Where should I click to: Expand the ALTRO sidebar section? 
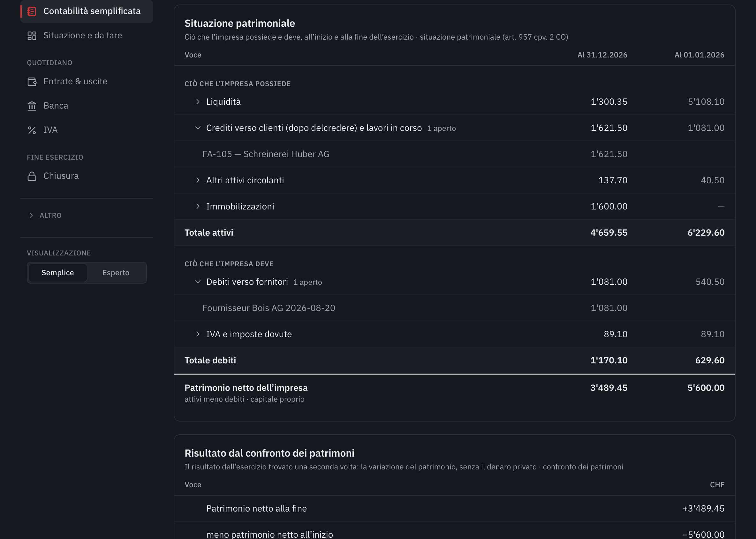pos(45,216)
